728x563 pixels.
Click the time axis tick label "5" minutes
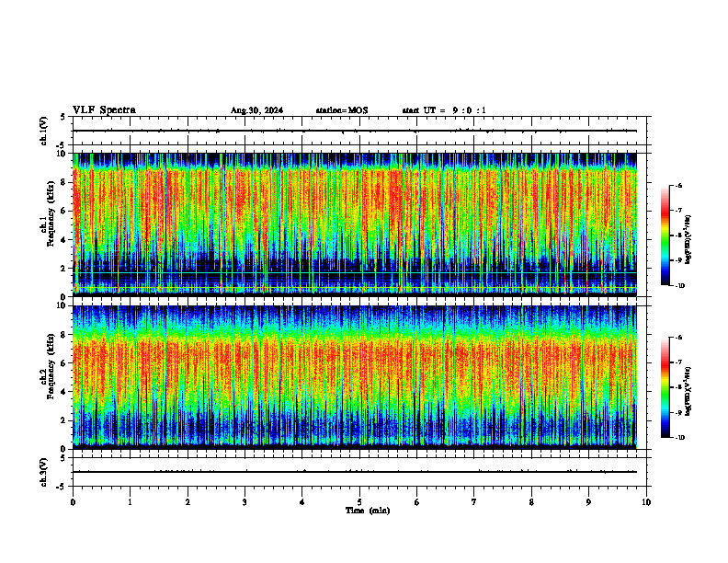click(359, 502)
